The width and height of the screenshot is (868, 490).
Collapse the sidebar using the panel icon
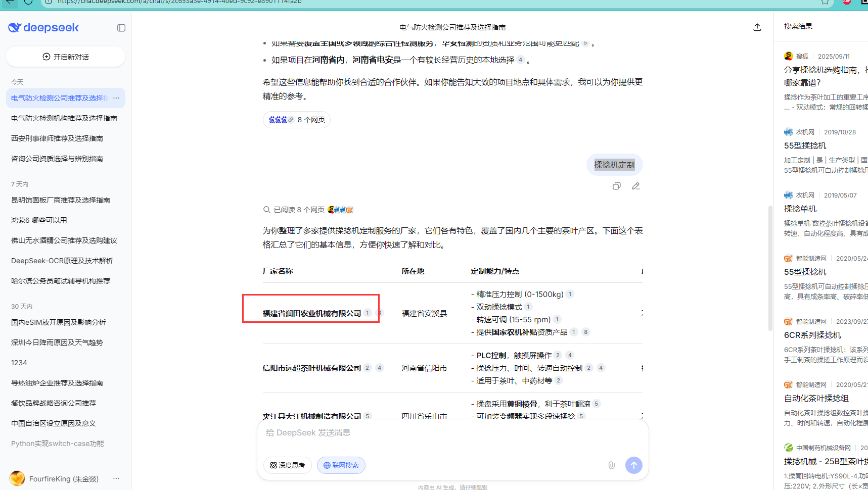[121, 28]
